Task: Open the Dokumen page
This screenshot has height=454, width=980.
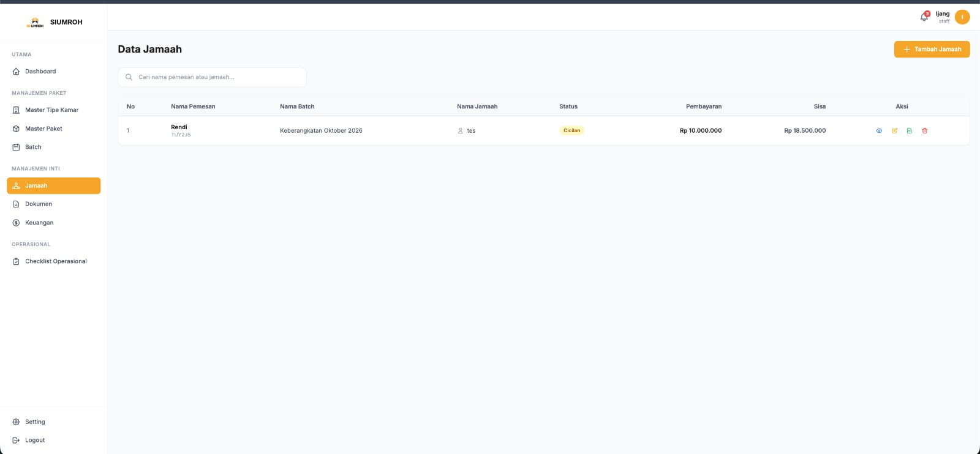Action: tap(53, 204)
